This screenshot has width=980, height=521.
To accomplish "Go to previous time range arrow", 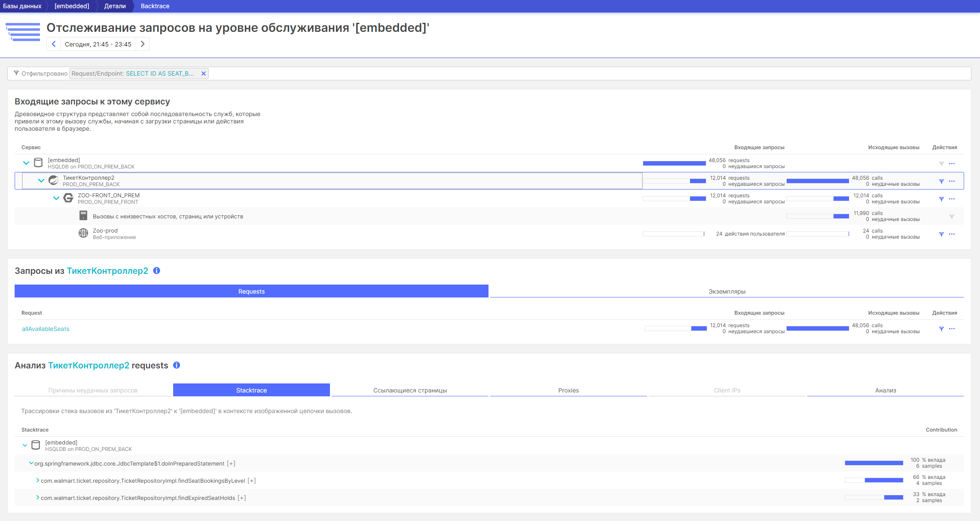I will 54,44.
